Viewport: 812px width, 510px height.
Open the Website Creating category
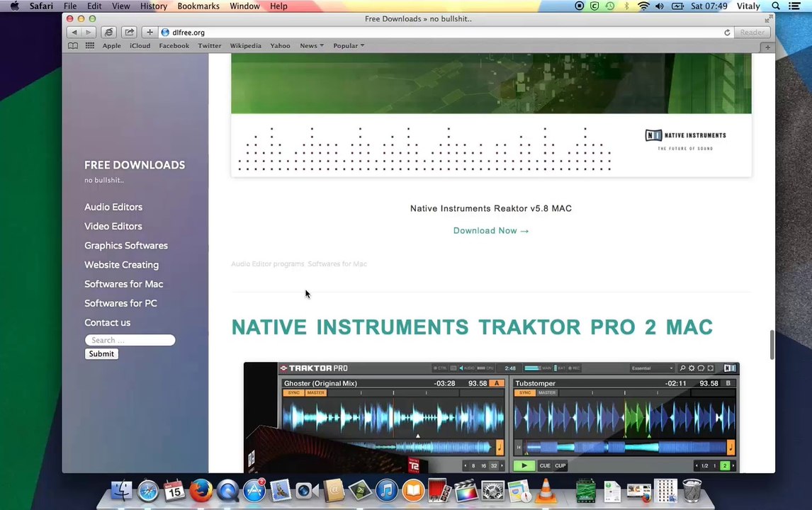(122, 265)
